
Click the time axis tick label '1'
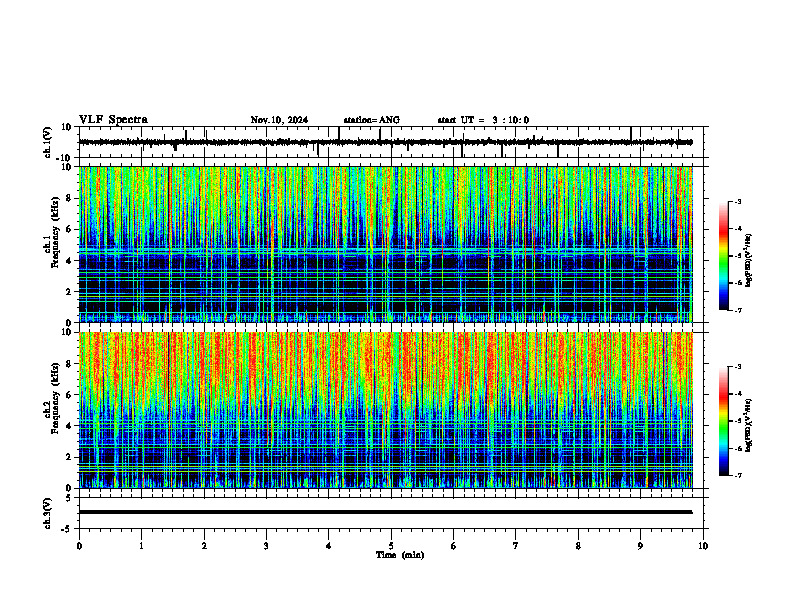(141, 546)
